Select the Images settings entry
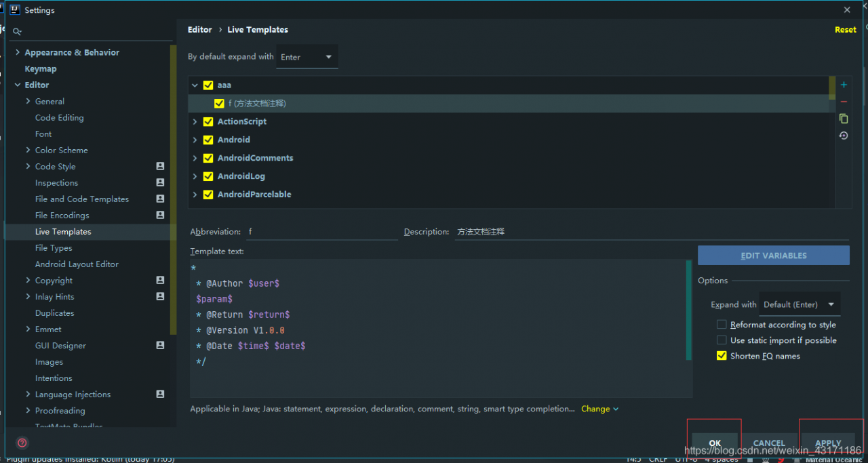 (49, 361)
